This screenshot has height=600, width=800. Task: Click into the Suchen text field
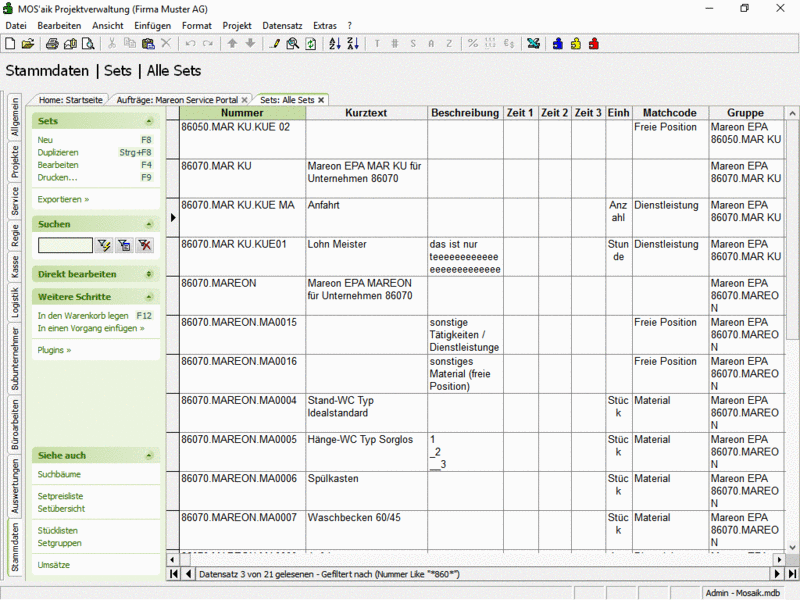point(65,245)
